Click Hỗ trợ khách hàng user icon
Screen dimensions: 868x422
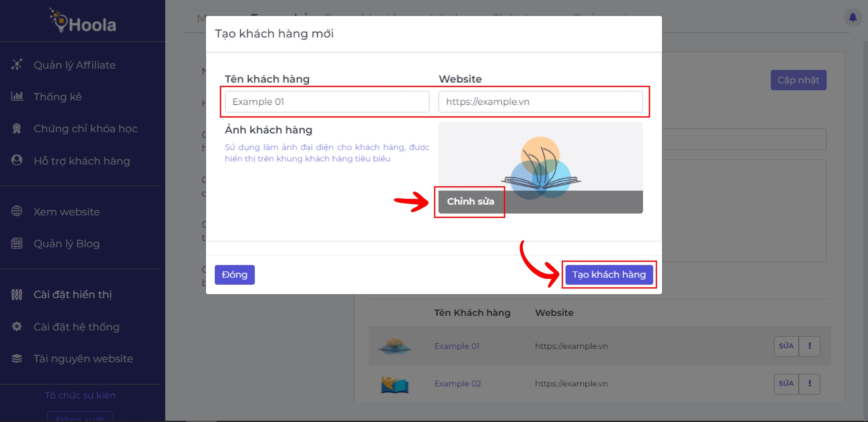[x=17, y=160]
